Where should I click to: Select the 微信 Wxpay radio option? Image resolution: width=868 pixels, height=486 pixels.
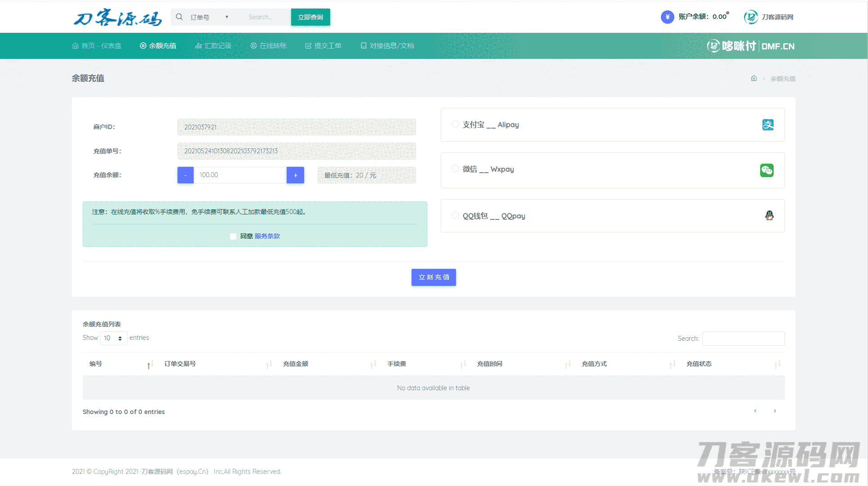click(x=456, y=169)
